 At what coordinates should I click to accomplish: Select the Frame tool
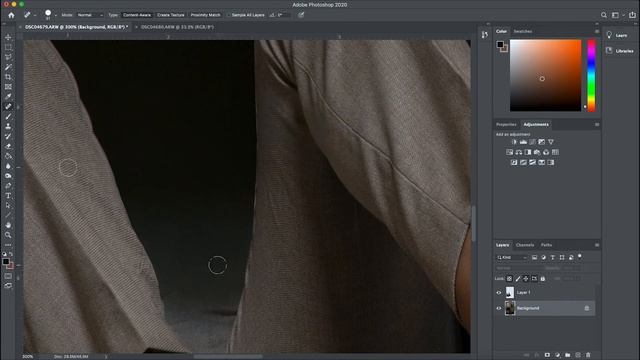pos(8,87)
